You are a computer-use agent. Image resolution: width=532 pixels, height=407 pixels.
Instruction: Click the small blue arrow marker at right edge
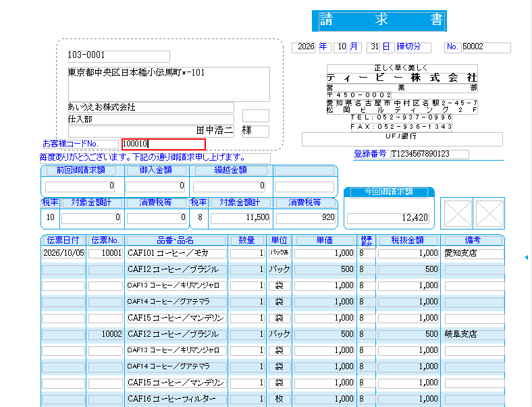tap(526, 258)
